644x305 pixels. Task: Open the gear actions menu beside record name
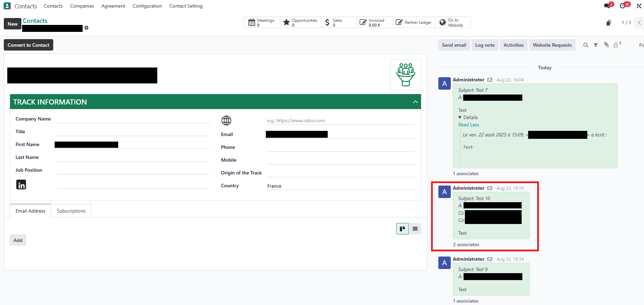click(x=86, y=28)
